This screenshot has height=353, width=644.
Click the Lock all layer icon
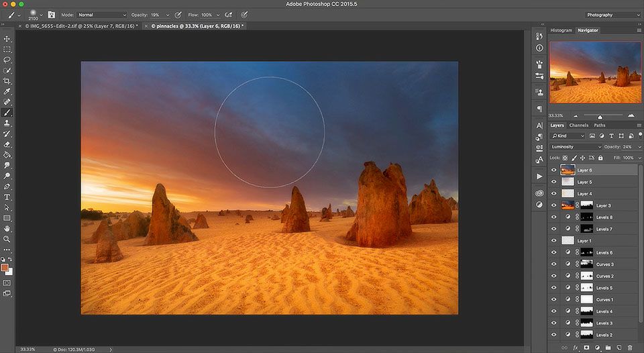(599, 158)
